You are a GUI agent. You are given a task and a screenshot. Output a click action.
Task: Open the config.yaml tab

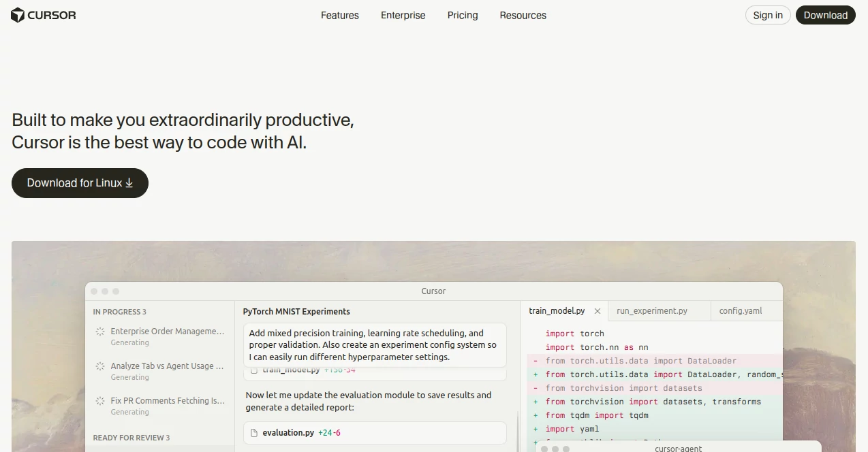click(740, 310)
